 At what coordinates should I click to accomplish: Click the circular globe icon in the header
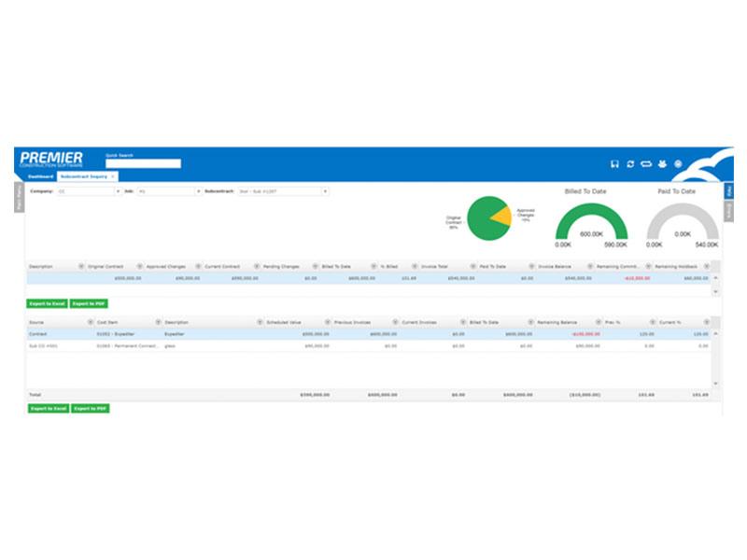pyautogui.click(x=678, y=164)
